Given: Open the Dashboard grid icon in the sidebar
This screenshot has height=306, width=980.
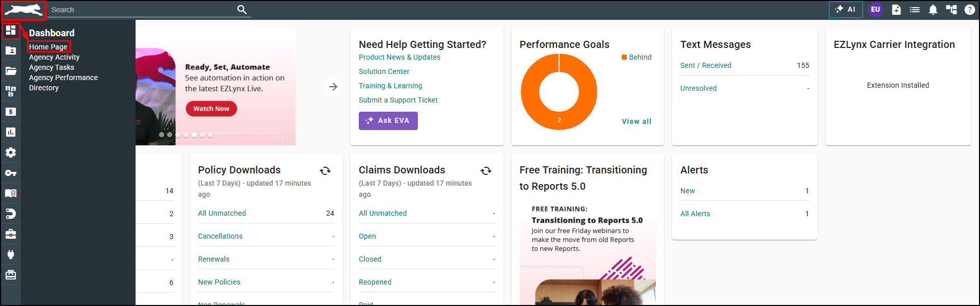Looking at the screenshot, I should click(x=11, y=30).
